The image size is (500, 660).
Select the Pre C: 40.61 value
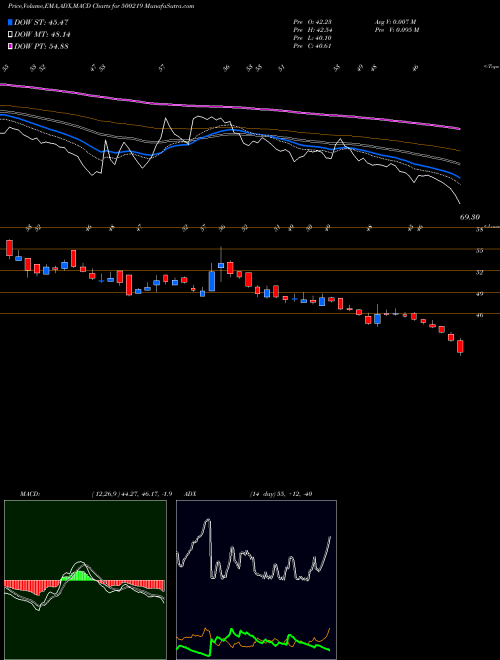tap(313, 46)
